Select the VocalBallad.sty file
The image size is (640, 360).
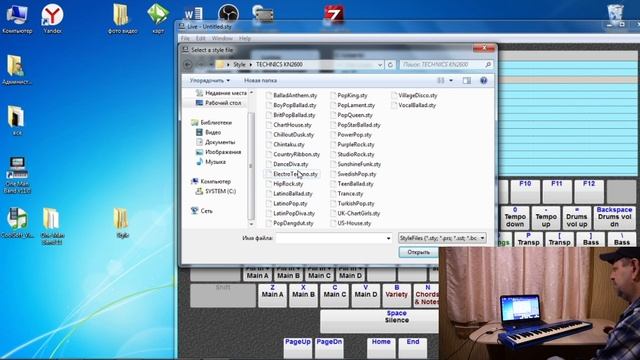click(x=413, y=105)
